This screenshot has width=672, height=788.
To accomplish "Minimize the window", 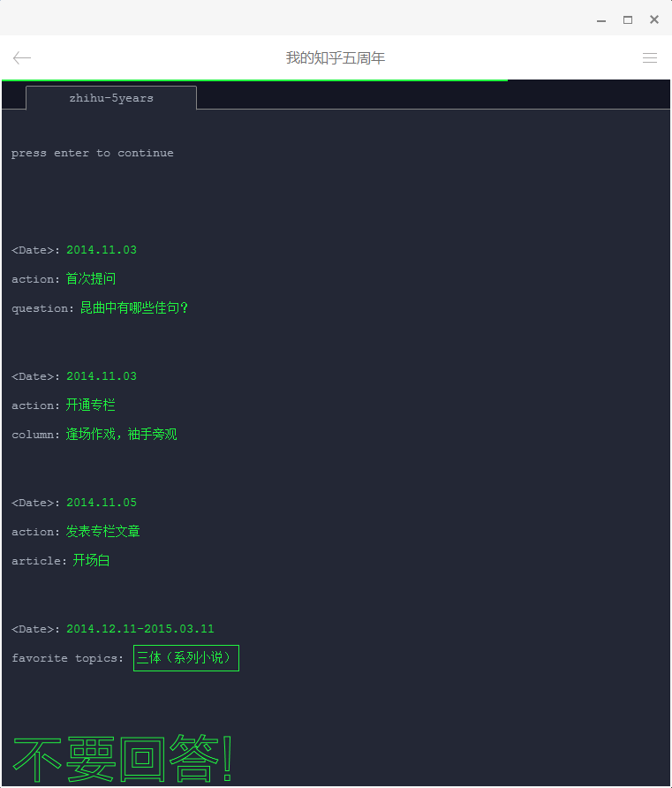I will tap(601, 20).
